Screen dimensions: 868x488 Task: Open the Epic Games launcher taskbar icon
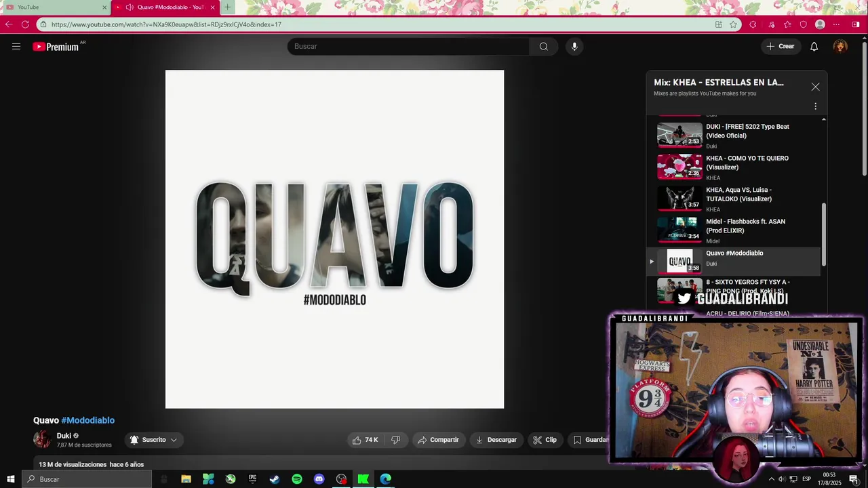point(252,479)
